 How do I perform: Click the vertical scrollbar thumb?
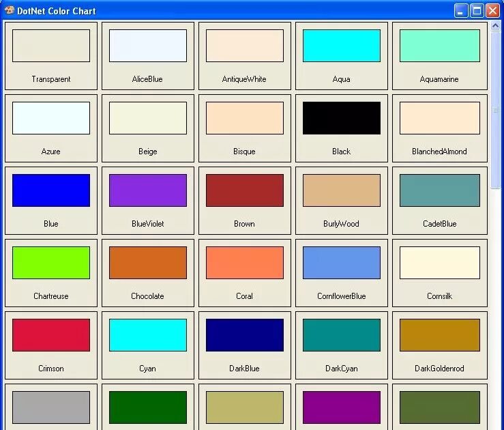click(x=495, y=111)
